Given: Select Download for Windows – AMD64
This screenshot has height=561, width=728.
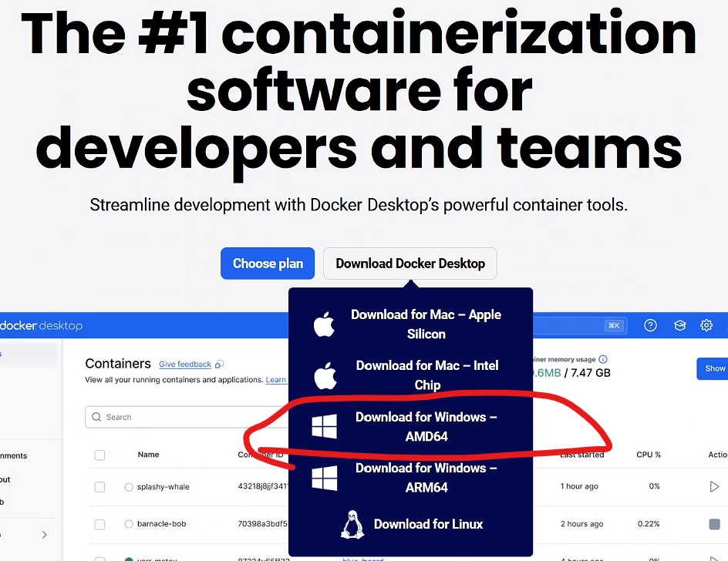Looking at the screenshot, I should (x=410, y=426).
